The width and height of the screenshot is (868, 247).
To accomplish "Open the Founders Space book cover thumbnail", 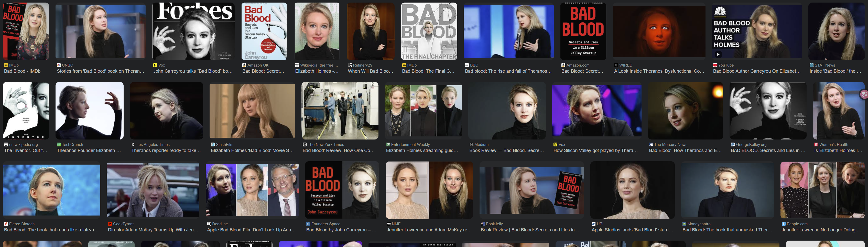I will pos(342,190).
